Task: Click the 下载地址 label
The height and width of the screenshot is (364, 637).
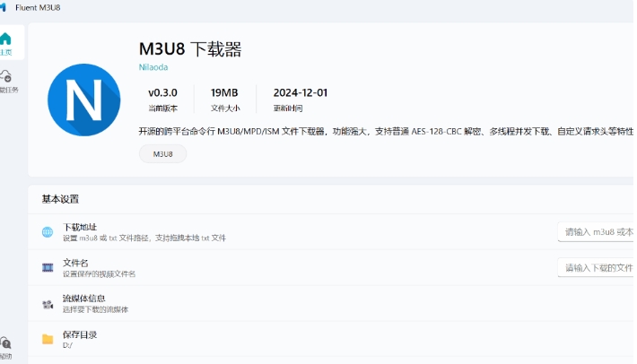Action: (x=80, y=227)
